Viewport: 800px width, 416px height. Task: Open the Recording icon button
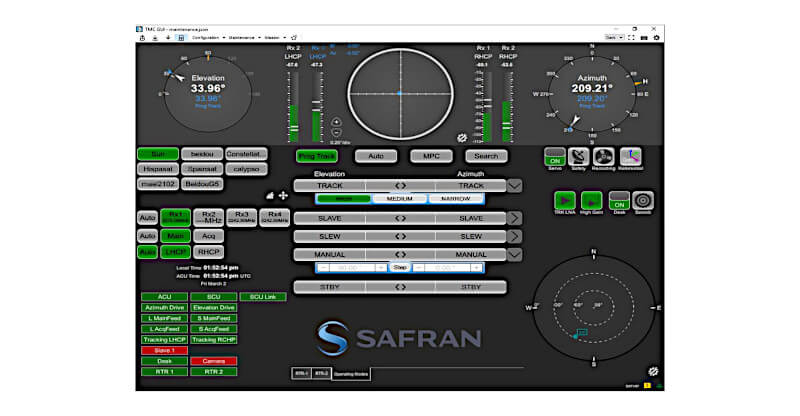603,157
